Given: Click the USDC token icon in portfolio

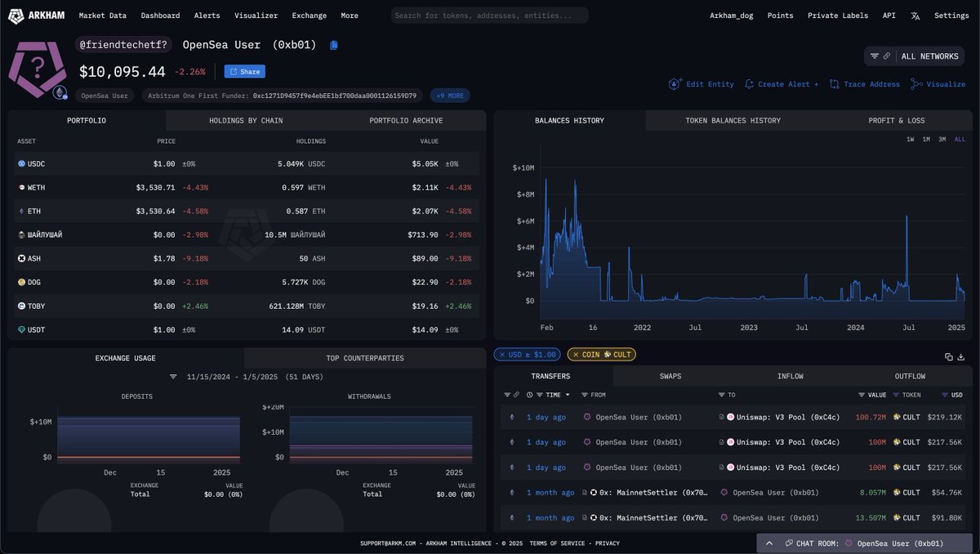Looking at the screenshot, I should pyautogui.click(x=22, y=164).
